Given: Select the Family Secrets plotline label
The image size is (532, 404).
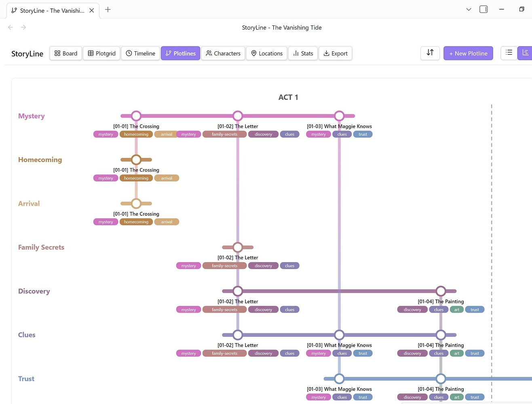Looking at the screenshot, I should click(41, 247).
